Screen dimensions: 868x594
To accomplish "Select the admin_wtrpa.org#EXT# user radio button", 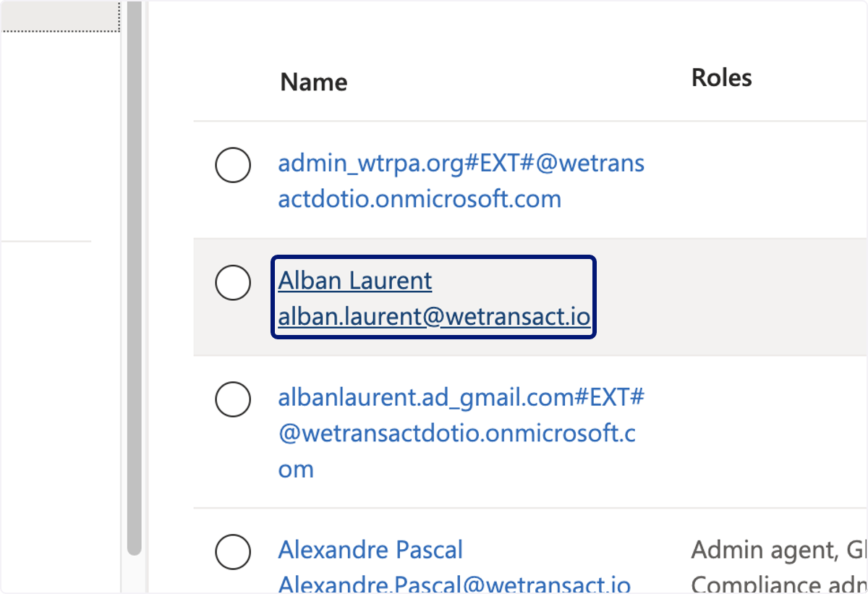I will click(x=233, y=166).
